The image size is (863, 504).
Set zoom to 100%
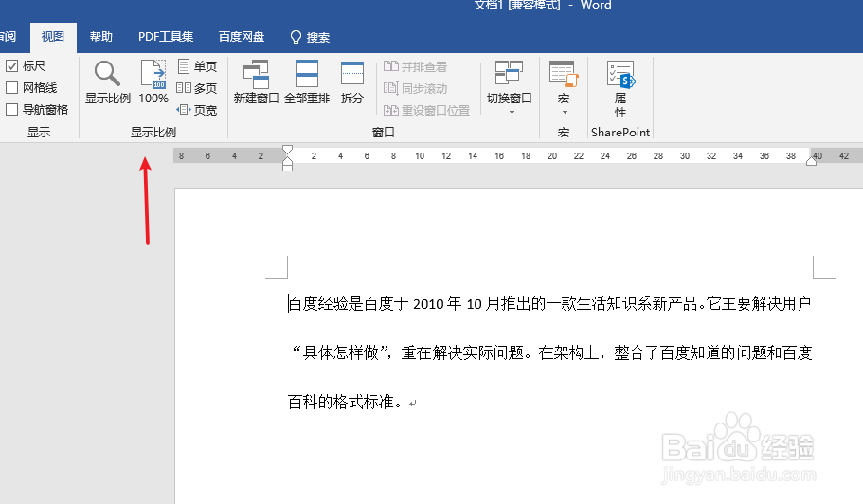(x=153, y=82)
